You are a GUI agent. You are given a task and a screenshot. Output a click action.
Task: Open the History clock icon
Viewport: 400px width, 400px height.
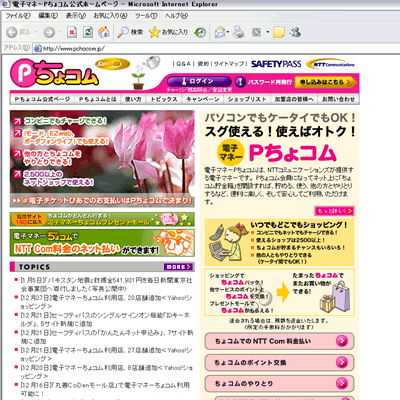point(200,32)
